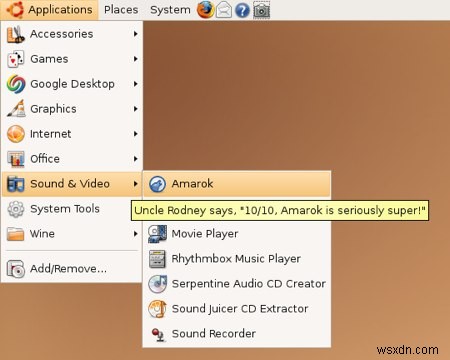Screen dimensions: 450x360
Task: Select the System Tools label
Action: pos(65,209)
